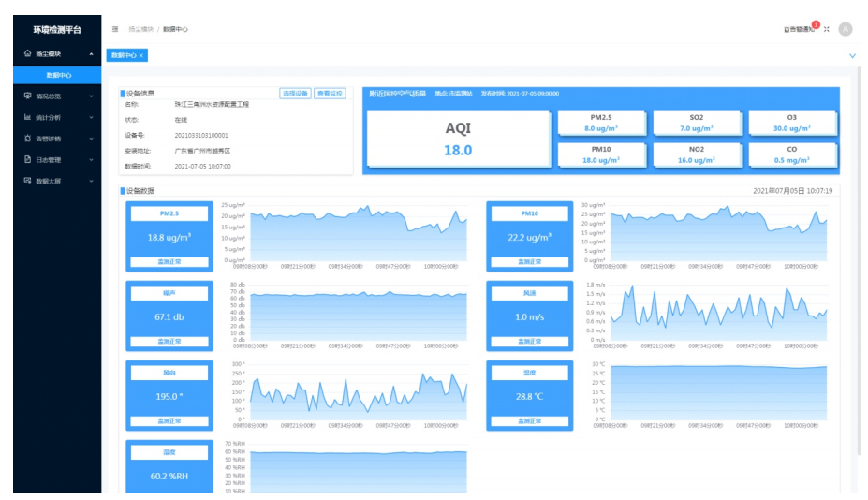Click the 情况总览 monitor icon in sidebar
Image resolution: width=868 pixels, height=500 pixels.
[x=27, y=96]
